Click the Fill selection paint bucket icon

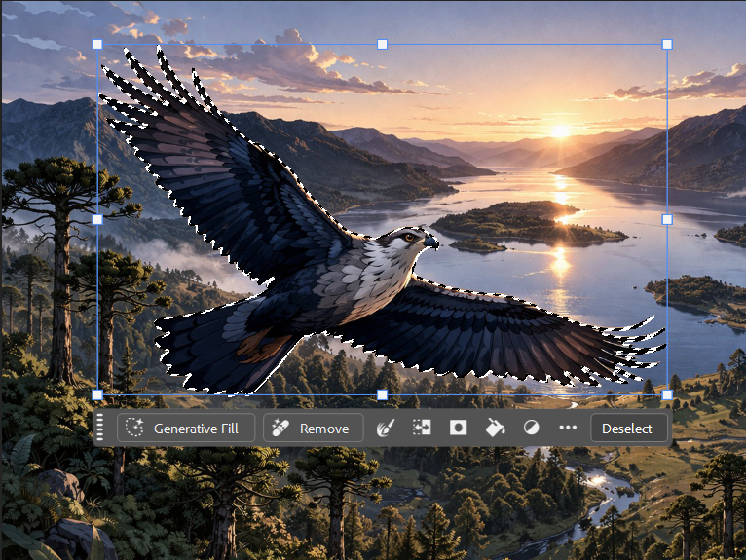[495, 428]
